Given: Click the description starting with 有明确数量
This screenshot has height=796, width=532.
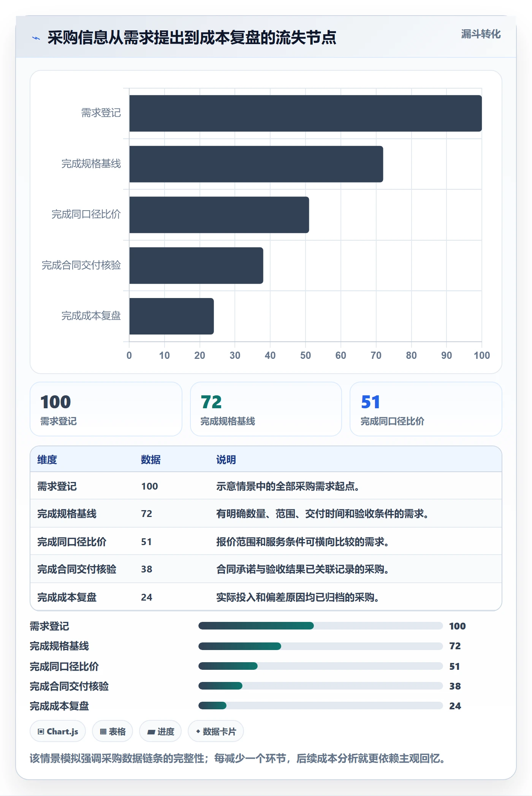Looking at the screenshot, I should coord(322,514).
